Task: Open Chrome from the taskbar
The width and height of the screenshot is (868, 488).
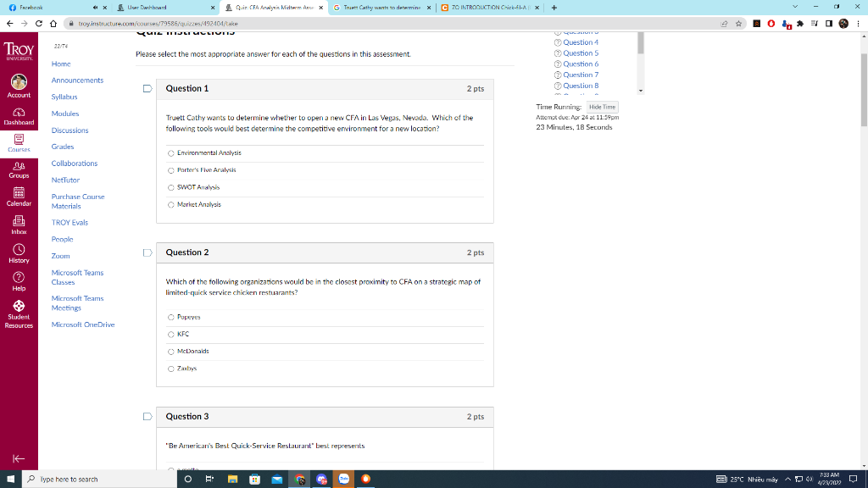Action: (x=299, y=480)
